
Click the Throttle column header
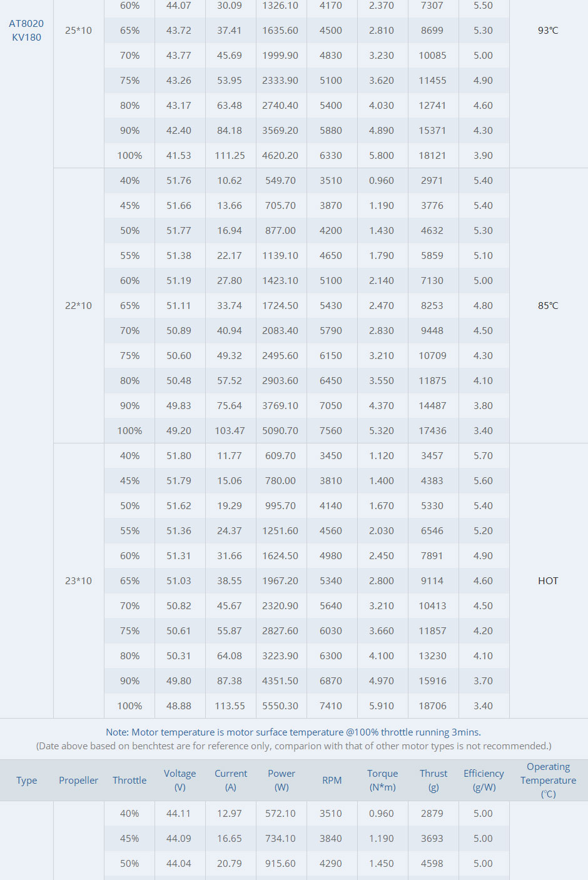(129, 780)
